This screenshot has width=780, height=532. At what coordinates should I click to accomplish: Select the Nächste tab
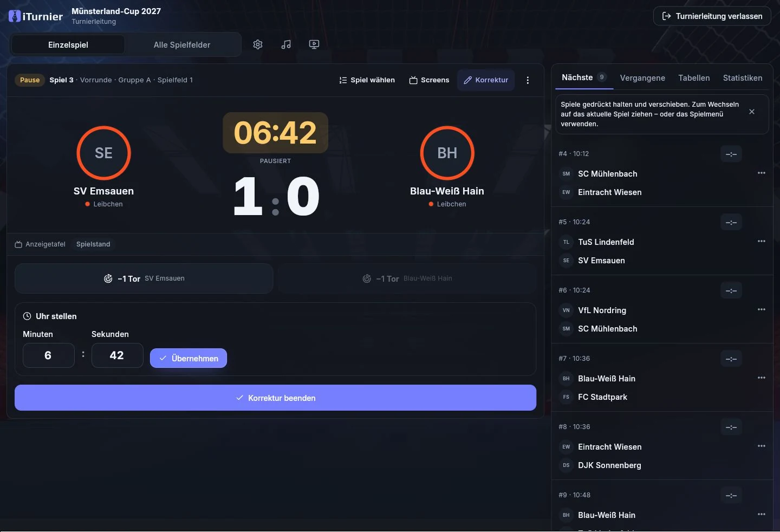click(x=584, y=77)
